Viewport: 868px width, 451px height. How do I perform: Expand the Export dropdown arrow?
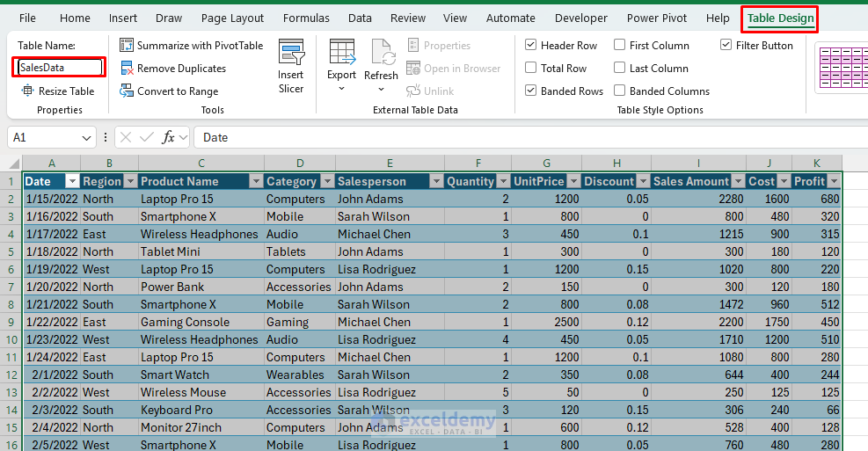(x=341, y=89)
